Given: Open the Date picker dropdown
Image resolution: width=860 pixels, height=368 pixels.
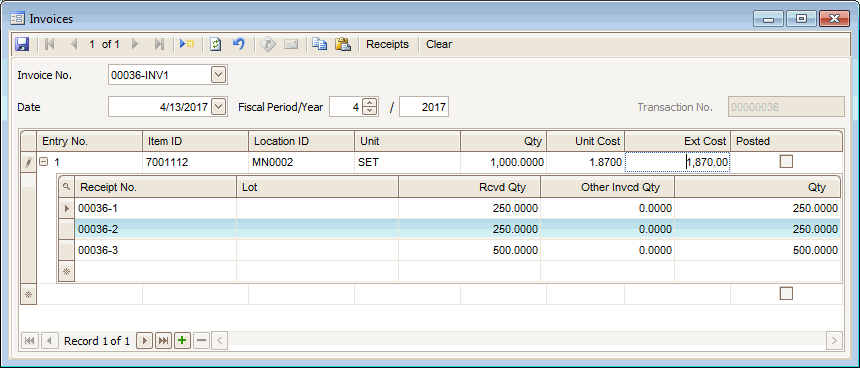Looking at the screenshot, I should pos(218,106).
